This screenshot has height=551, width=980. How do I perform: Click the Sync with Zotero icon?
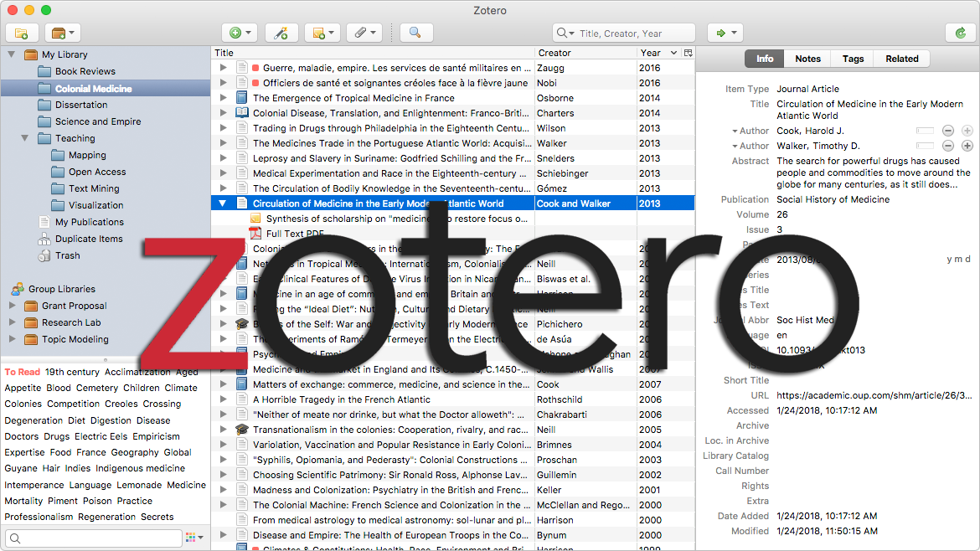961,33
